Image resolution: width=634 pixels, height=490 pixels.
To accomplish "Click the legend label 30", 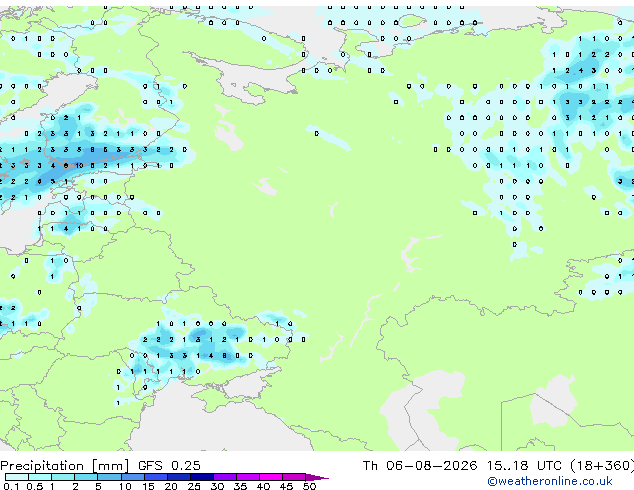I will point(218,486).
